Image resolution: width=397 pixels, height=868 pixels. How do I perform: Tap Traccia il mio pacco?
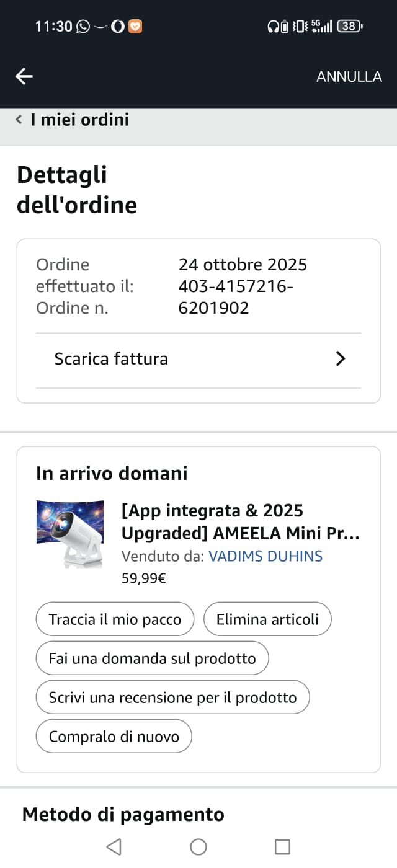(x=115, y=619)
